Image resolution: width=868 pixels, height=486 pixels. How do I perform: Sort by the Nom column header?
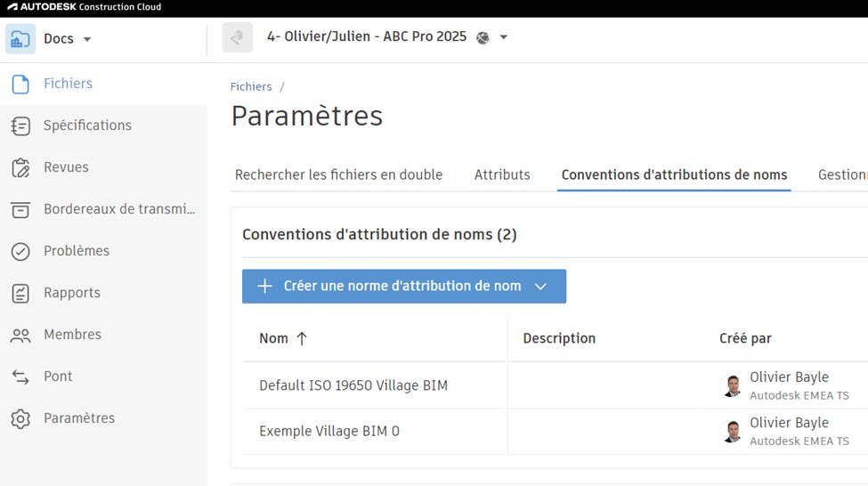click(x=273, y=338)
